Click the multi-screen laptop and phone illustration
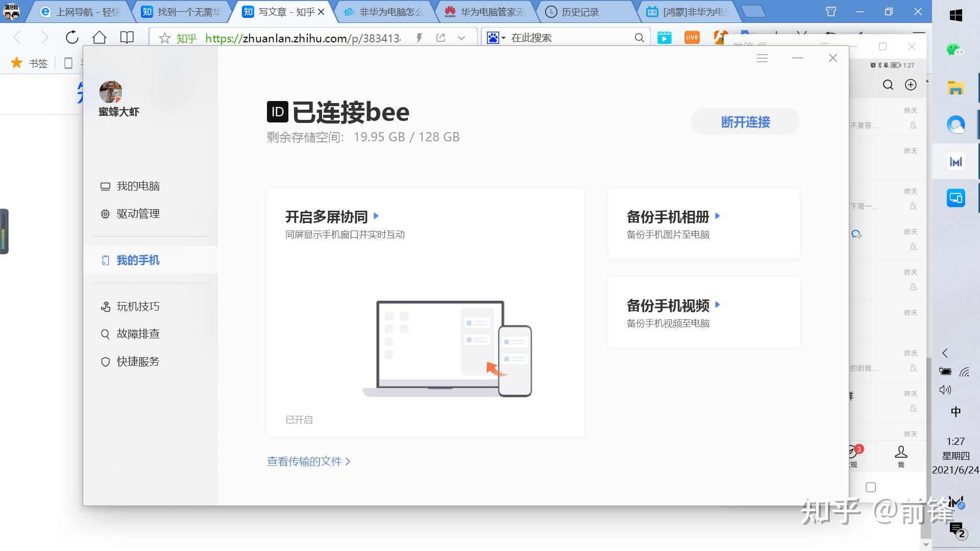 (x=448, y=348)
